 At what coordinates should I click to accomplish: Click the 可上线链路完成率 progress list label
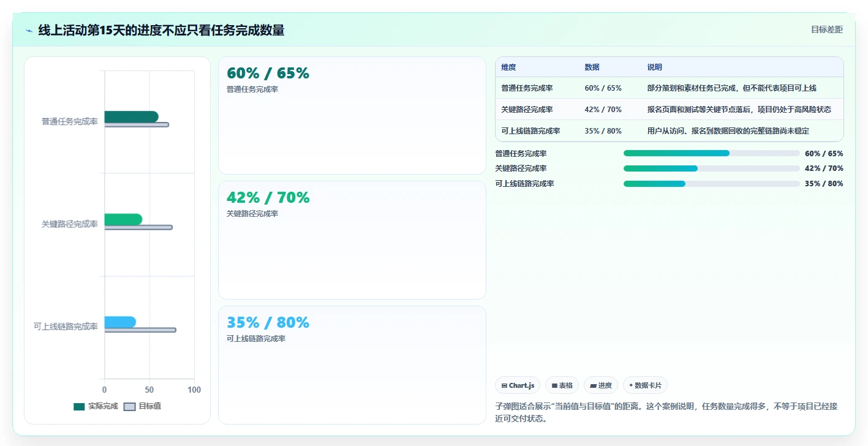point(524,184)
